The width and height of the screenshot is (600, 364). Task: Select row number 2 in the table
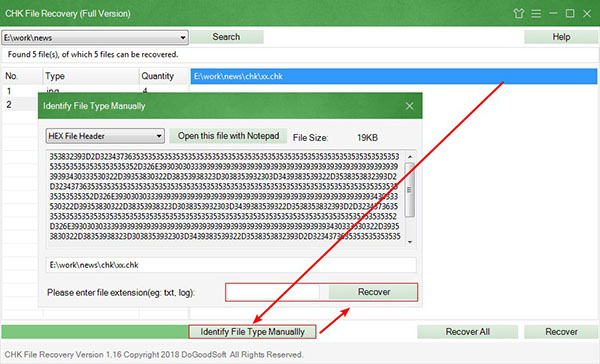21,104
